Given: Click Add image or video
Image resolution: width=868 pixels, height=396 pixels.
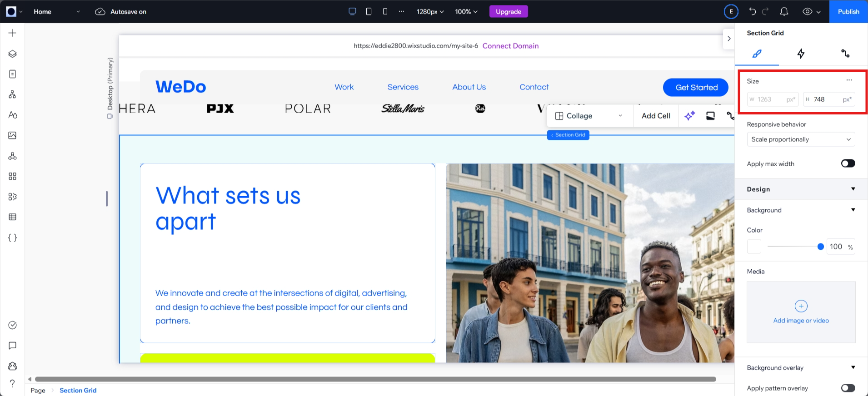Looking at the screenshot, I should click(x=801, y=312).
